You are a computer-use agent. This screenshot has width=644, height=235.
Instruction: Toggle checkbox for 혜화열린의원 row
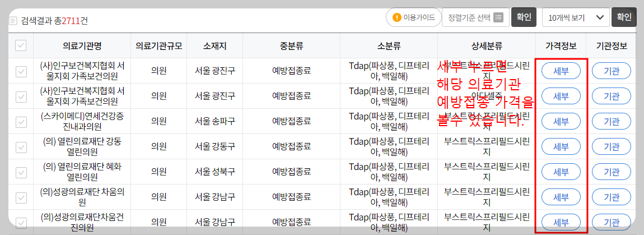(x=21, y=172)
